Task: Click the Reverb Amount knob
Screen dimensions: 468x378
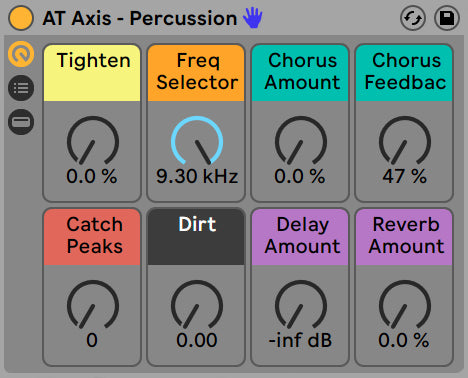Action: pos(405,304)
